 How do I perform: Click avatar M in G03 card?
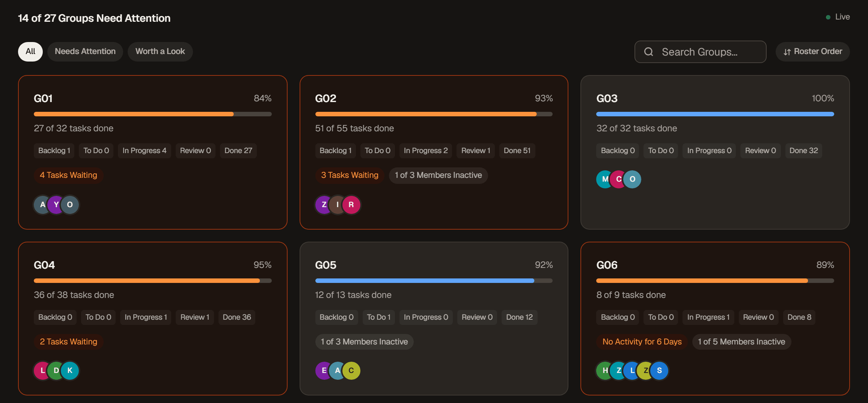(605, 179)
